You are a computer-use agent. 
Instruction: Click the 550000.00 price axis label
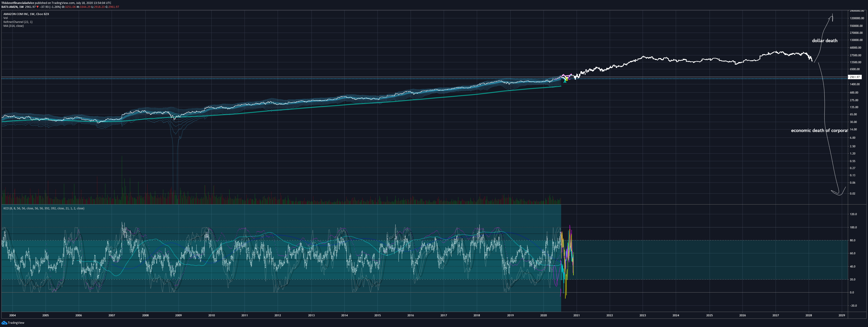tap(856, 26)
